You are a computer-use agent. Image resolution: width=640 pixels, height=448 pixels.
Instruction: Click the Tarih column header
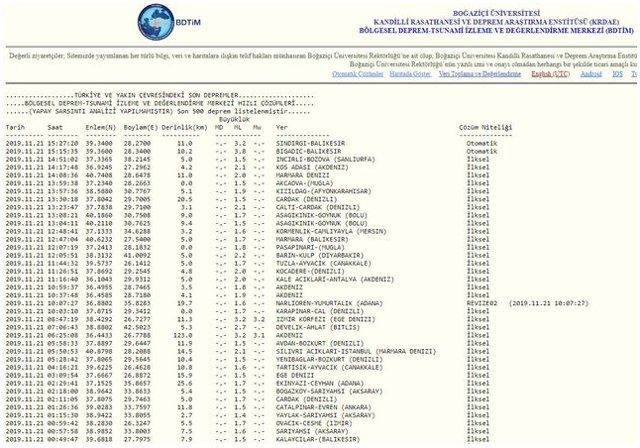[x=16, y=127]
